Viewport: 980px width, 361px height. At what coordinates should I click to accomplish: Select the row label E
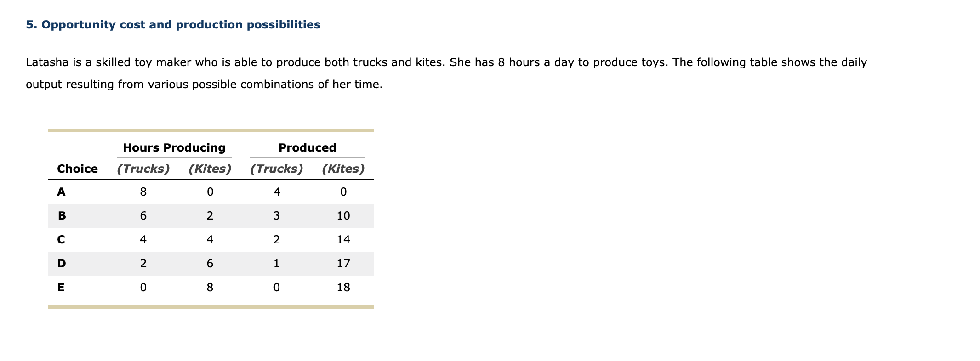61,288
